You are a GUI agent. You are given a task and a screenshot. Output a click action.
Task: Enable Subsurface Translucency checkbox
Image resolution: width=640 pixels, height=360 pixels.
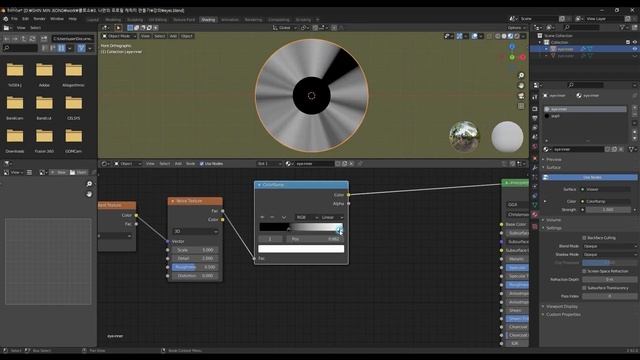584,288
